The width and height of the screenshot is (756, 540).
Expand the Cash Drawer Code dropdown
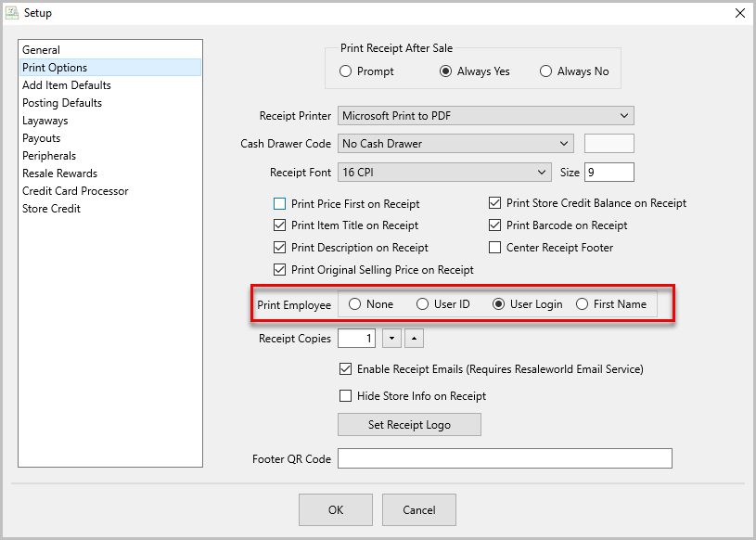point(455,144)
